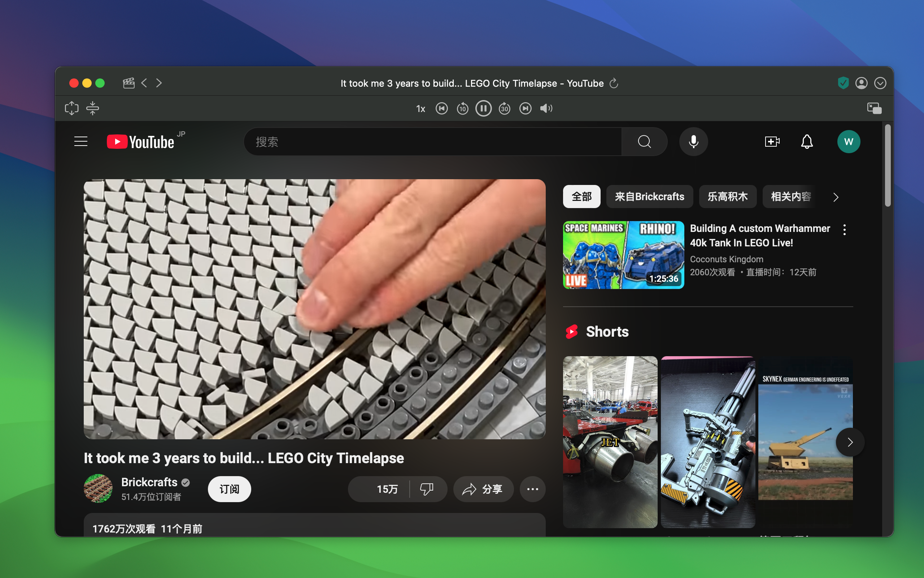
Task: Open the JET car Short
Action: click(x=610, y=442)
